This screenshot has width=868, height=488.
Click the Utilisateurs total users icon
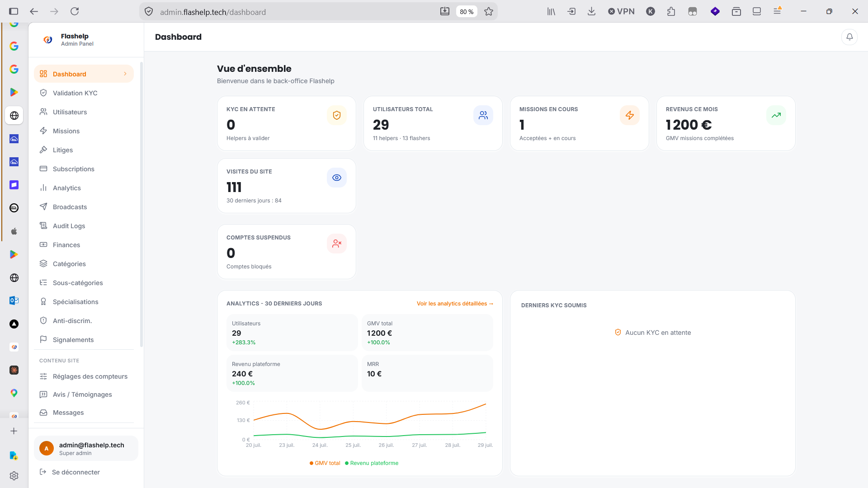tap(483, 115)
